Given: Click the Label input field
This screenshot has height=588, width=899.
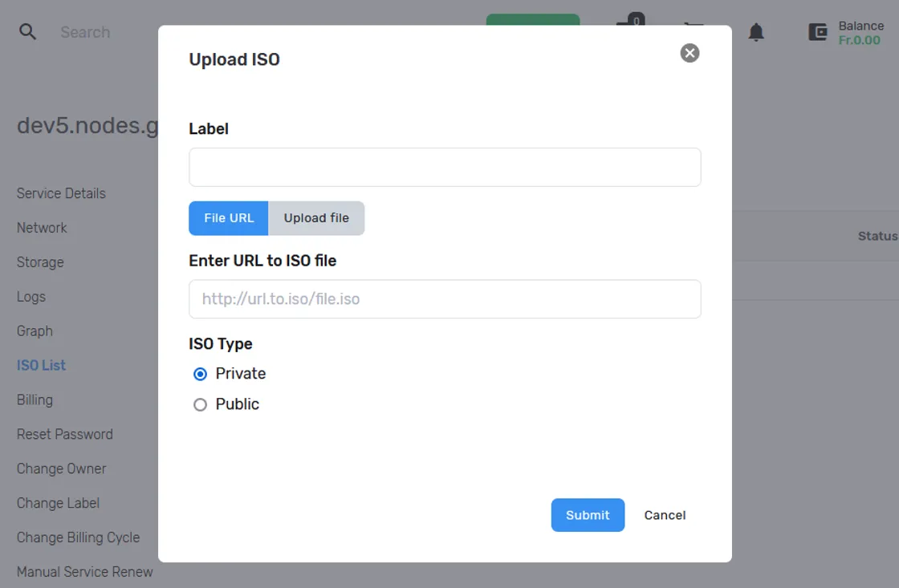Looking at the screenshot, I should click(445, 168).
